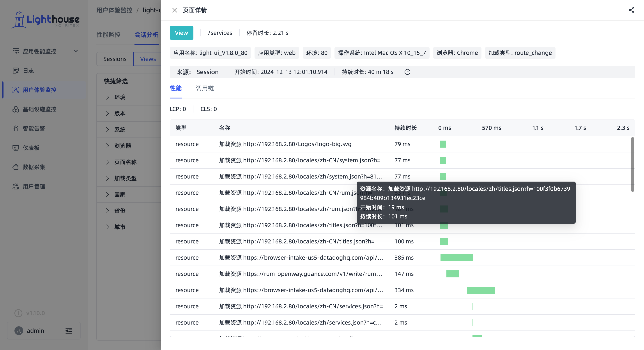Image resolution: width=644 pixels, height=350 pixels.
Task: Open the infrastructure monitoring icon in the sidebar
Action: tap(16, 109)
